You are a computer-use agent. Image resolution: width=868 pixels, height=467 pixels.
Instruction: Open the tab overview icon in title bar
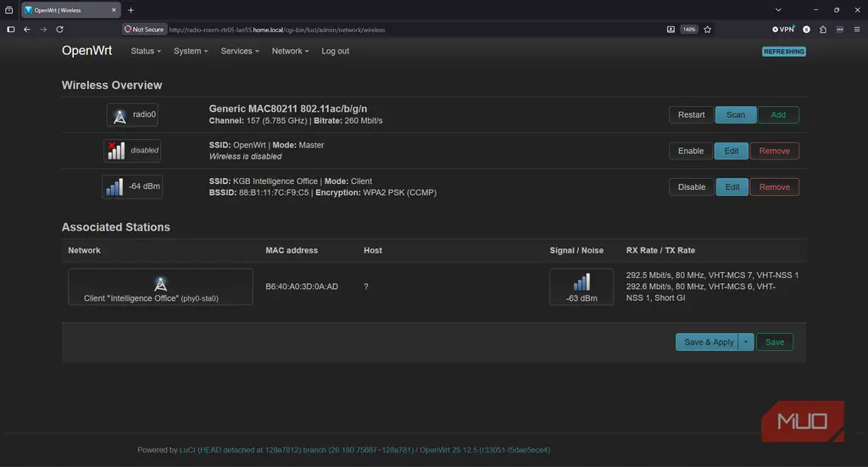point(8,10)
